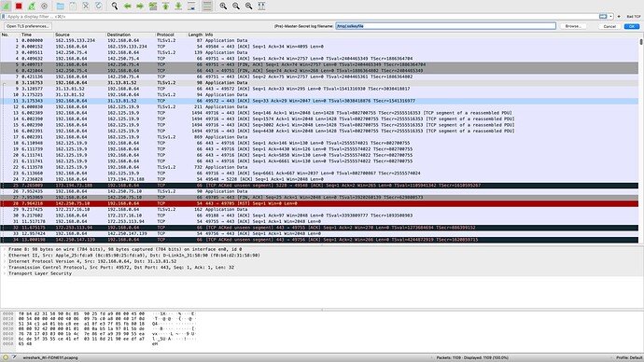Open display filter history dropdown

610,17
